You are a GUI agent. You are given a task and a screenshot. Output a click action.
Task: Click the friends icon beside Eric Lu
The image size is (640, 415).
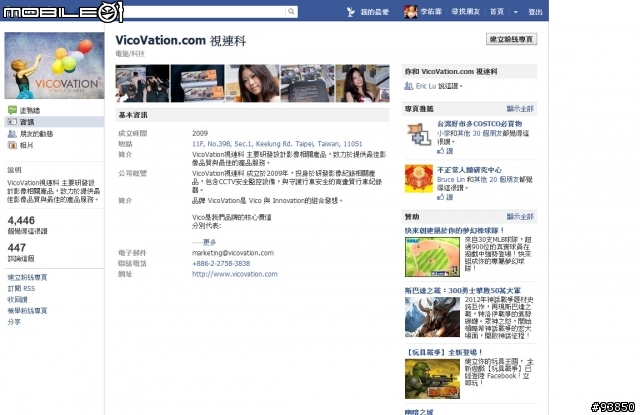click(409, 86)
